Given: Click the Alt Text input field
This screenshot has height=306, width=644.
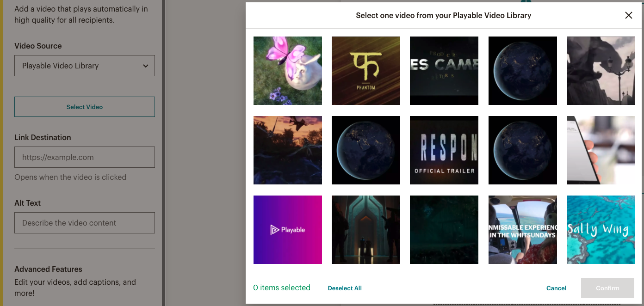Looking at the screenshot, I should tap(85, 223).
